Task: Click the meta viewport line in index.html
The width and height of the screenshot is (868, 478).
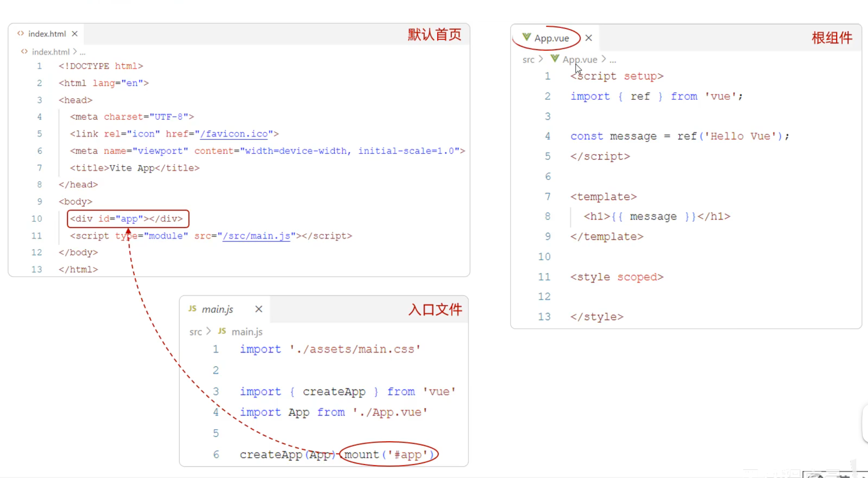Action: click(267, 151)
